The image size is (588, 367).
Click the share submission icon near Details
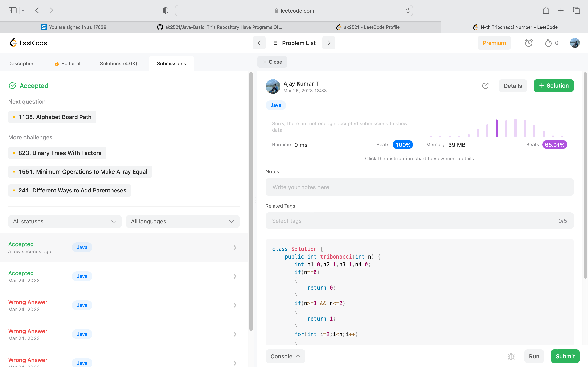485,86
